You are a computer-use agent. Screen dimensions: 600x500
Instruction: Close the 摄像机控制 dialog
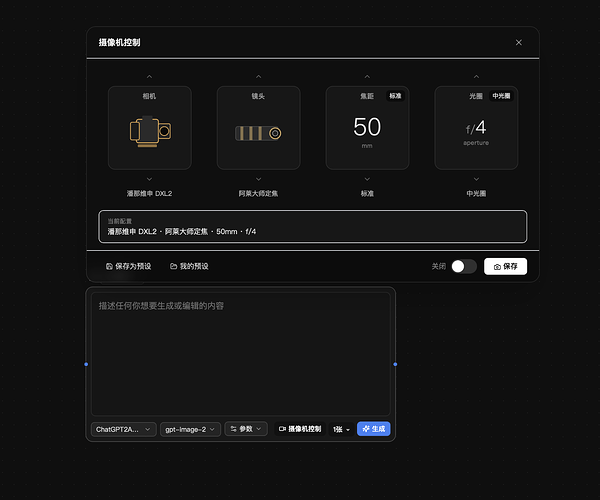(518, 42)
